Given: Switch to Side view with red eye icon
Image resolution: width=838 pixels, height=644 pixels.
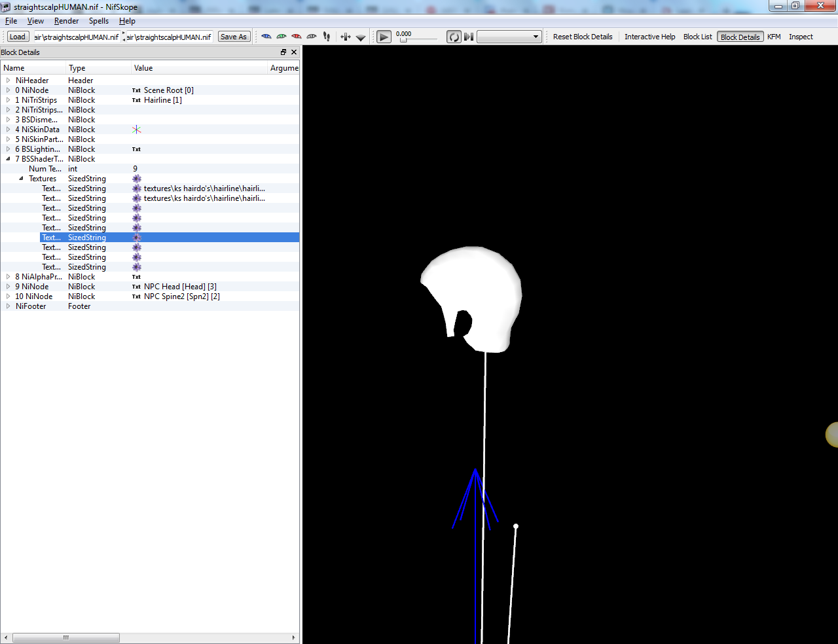Looking at the screenshot, I should [x=296, y=37].
